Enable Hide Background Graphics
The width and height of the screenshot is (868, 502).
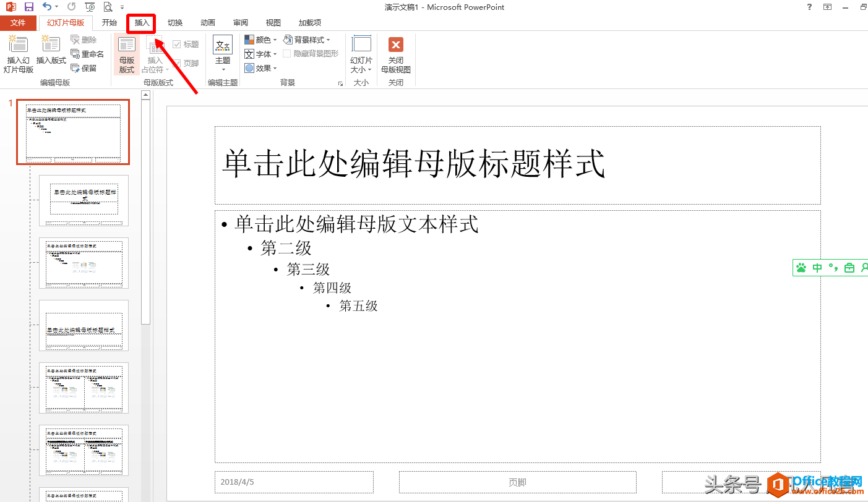coord(286,53)
